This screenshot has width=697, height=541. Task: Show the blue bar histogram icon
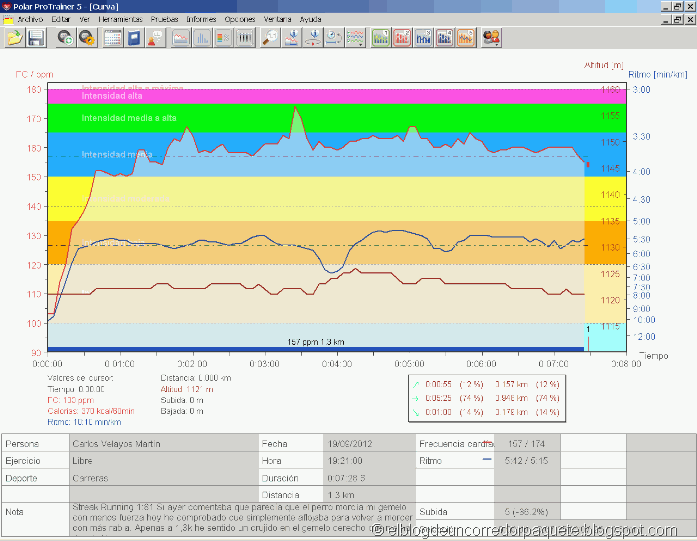tap(202, 38)
